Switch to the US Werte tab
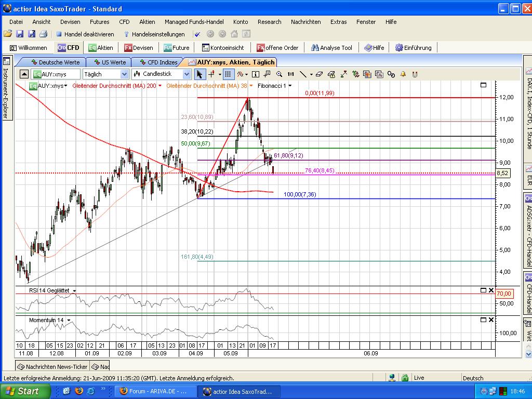 [x=110, y=62]
